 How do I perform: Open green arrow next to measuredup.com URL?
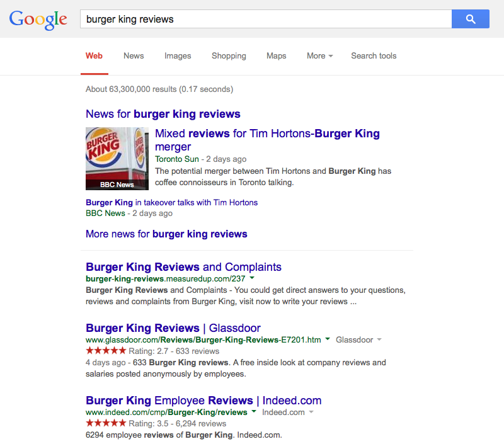(252, 278)
